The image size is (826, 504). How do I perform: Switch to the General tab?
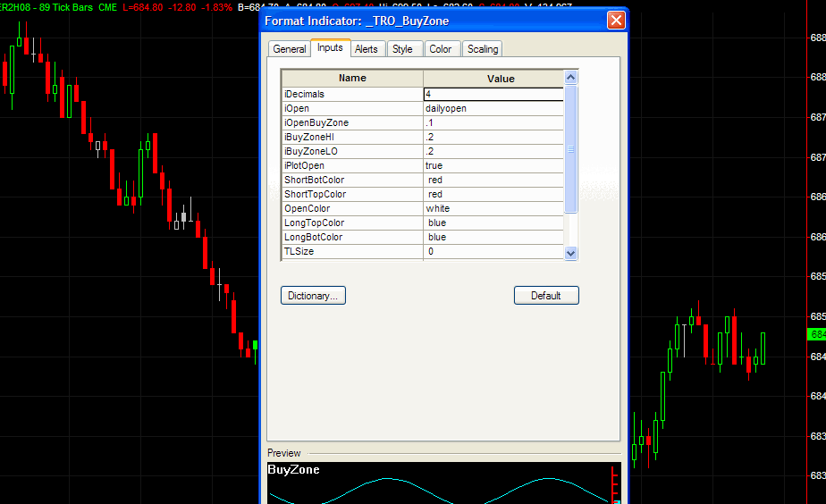290,49
